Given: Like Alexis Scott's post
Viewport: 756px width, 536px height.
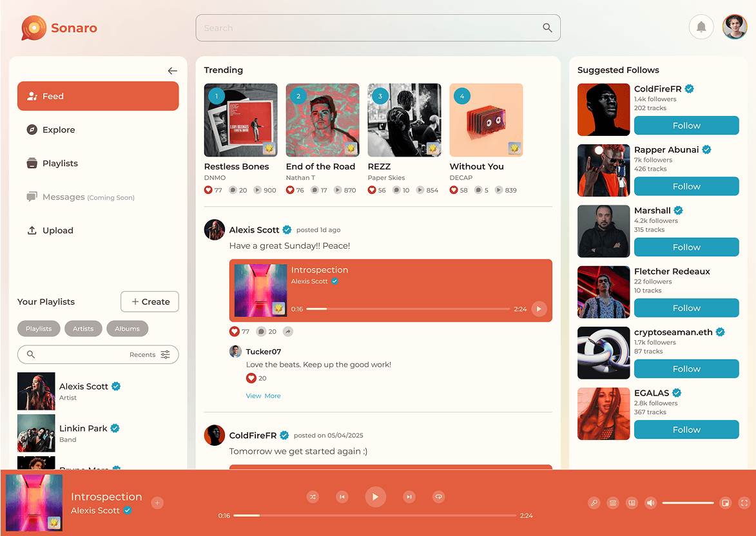Looking at the screenshot, I should coord(235,332).
